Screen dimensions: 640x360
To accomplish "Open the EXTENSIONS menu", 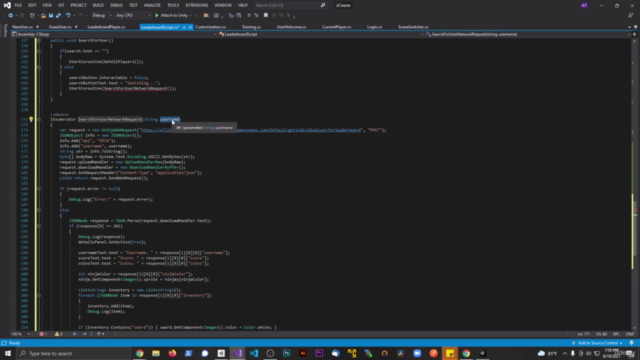I will pyautogui.click(x=197, y=5).
